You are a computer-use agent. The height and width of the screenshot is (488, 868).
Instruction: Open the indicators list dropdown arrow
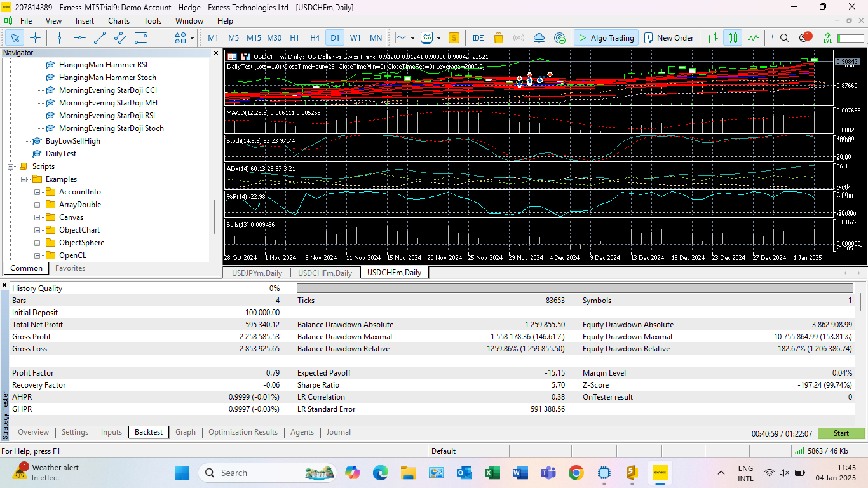(438, 38)
